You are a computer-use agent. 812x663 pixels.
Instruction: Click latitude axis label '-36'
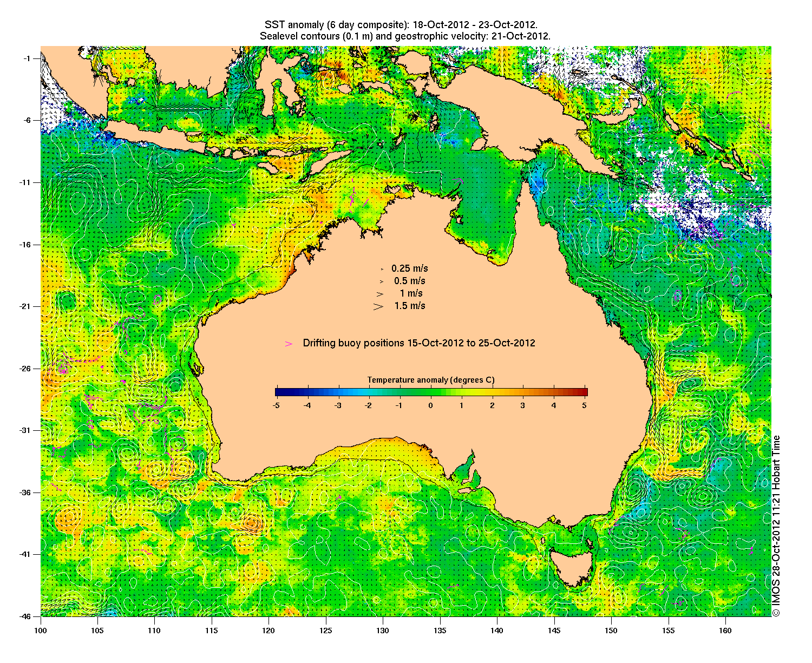[x=25, y=493]
